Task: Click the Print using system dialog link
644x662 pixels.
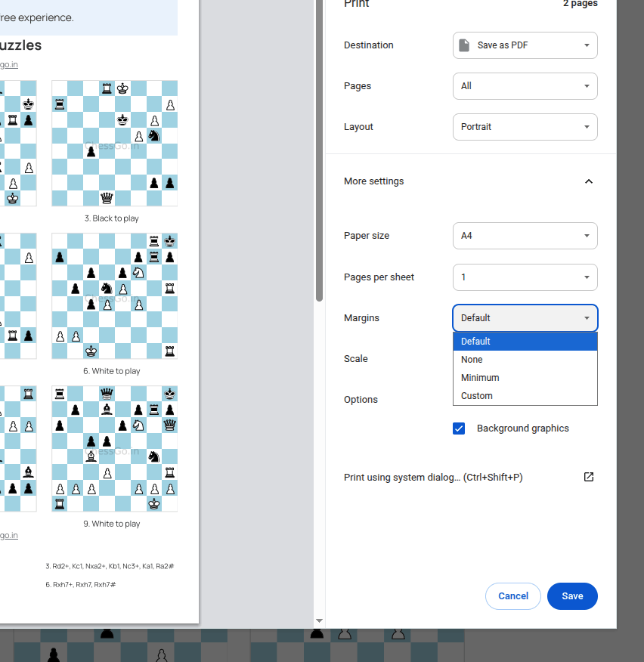Action: 433,477
